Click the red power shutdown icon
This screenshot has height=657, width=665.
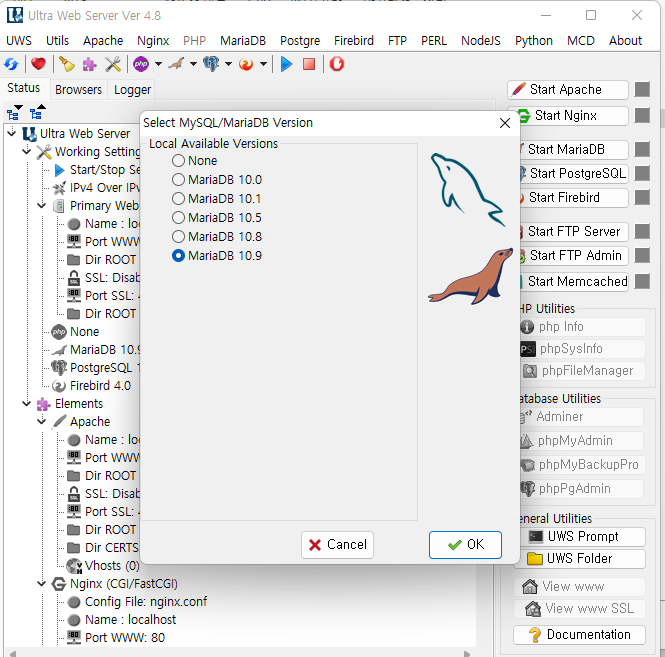click(x=337, y=64)
